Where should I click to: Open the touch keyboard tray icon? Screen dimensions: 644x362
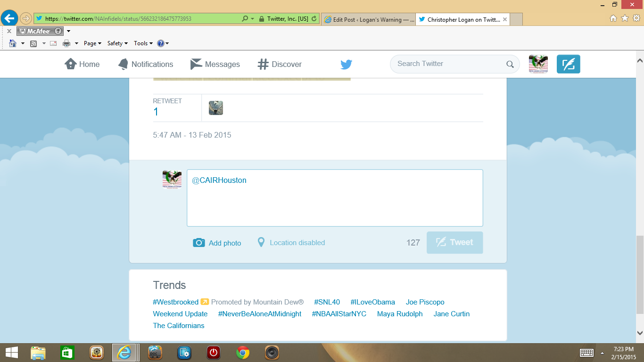(586, 353)
